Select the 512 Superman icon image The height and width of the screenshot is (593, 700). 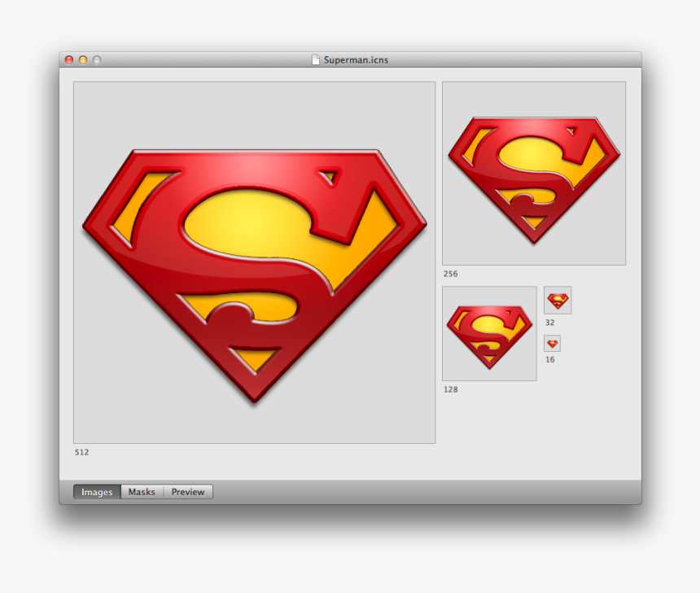click(x=255, y=262)
